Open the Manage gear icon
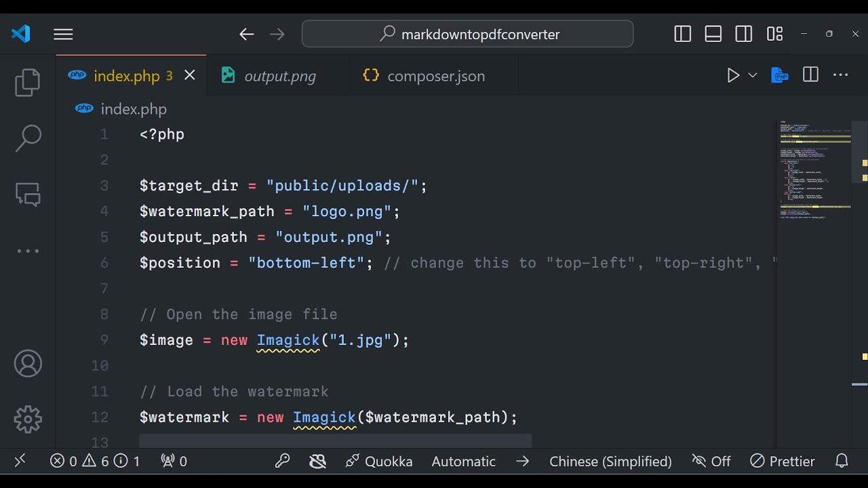The width and height of the screenshot is (868, 488). pyautogui.click(x=28, y=420)
